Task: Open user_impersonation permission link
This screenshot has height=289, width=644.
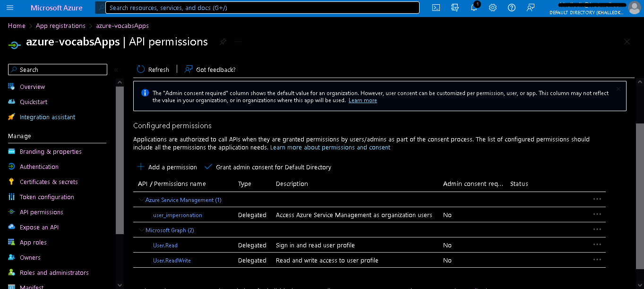Action: pyautogui.click(x=178, y=215)
